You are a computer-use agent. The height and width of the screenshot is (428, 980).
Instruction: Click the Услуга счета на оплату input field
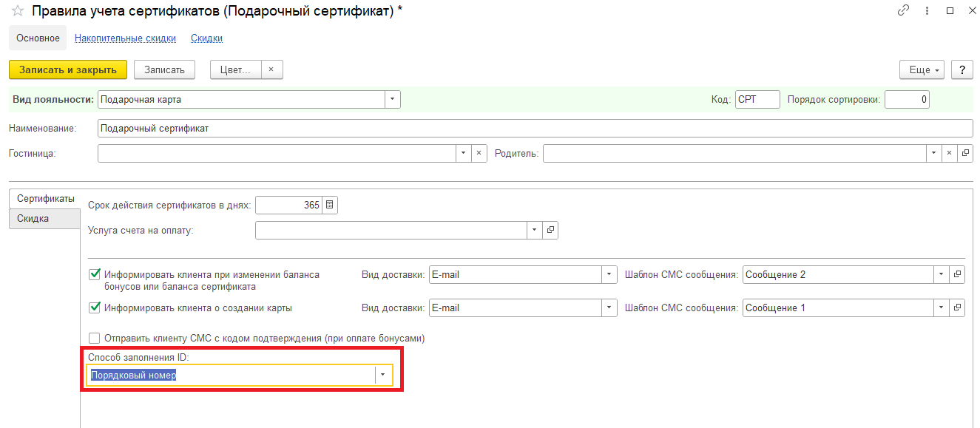click(391, 231)
